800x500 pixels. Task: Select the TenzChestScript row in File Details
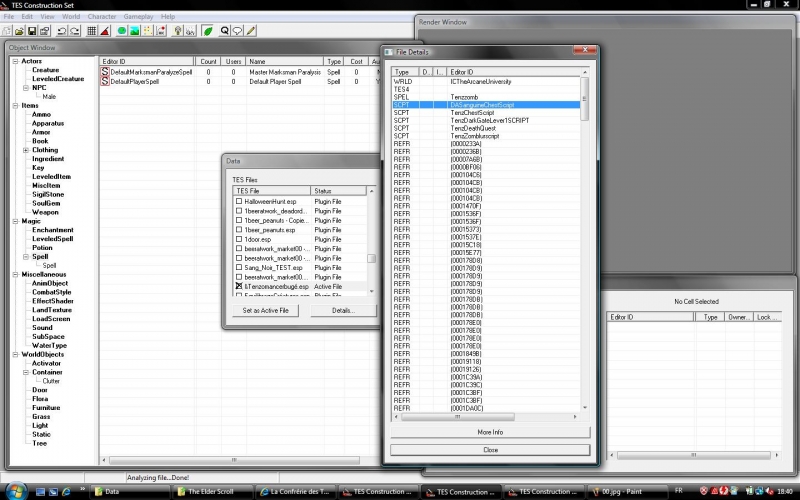click(486, 113)
